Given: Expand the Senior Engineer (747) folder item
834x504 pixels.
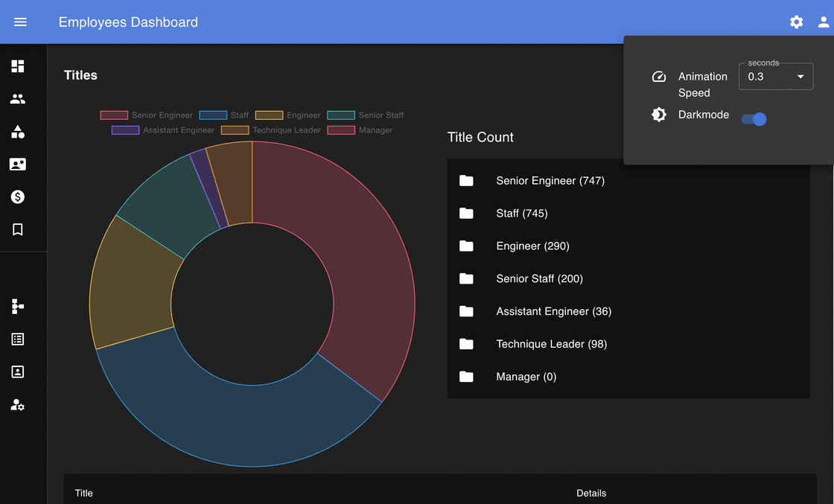Looking at the screenshot, I should pos(550,181).
